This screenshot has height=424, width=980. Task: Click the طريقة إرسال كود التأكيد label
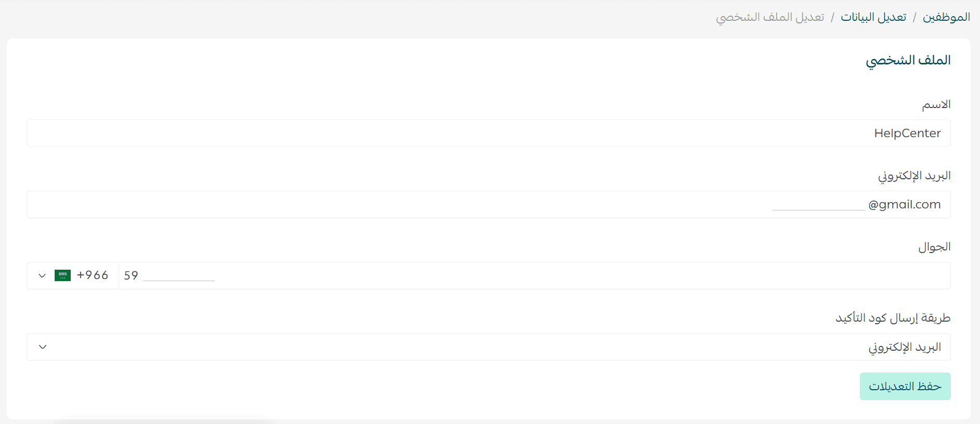[893, 317]
